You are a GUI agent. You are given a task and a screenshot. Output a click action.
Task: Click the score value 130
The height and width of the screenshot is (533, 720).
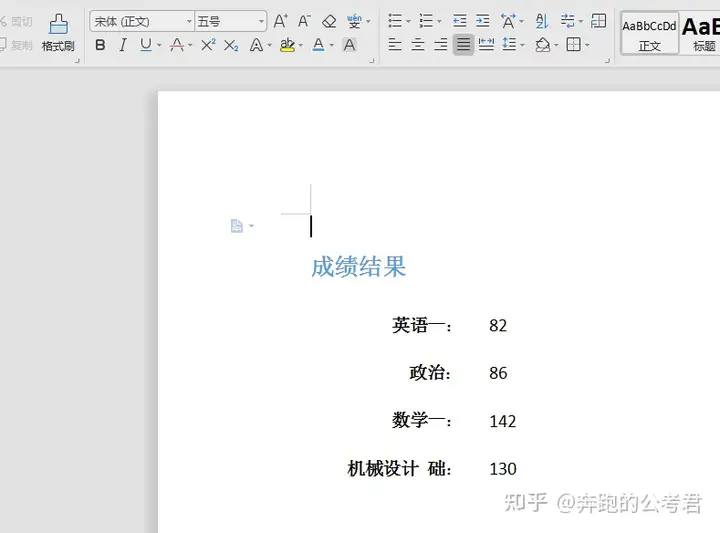(503, 469)
